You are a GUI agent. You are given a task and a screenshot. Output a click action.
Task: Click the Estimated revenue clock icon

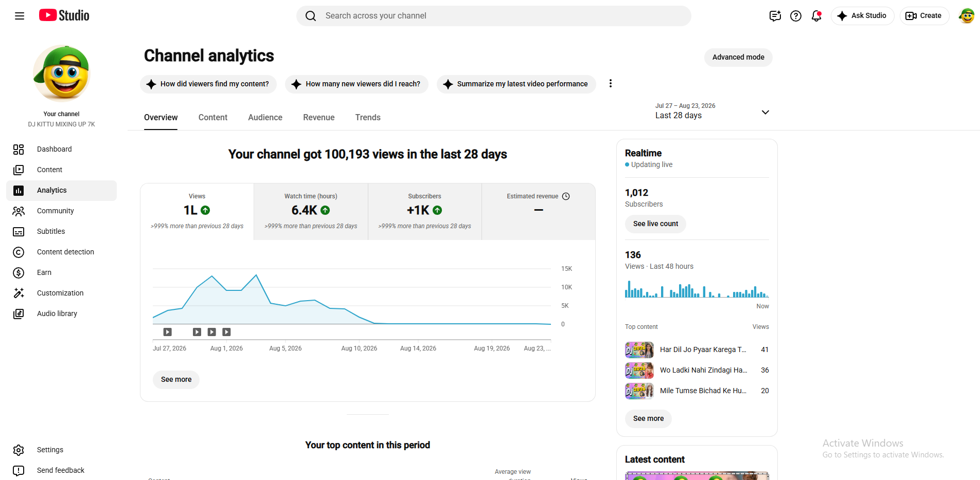pyautogui.click(x=566, y=196)
